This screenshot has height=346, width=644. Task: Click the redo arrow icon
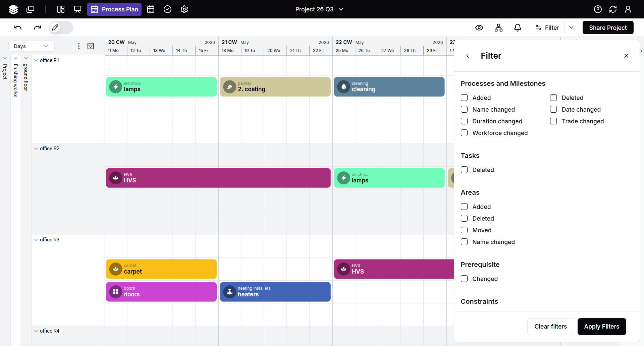point(37,27)
